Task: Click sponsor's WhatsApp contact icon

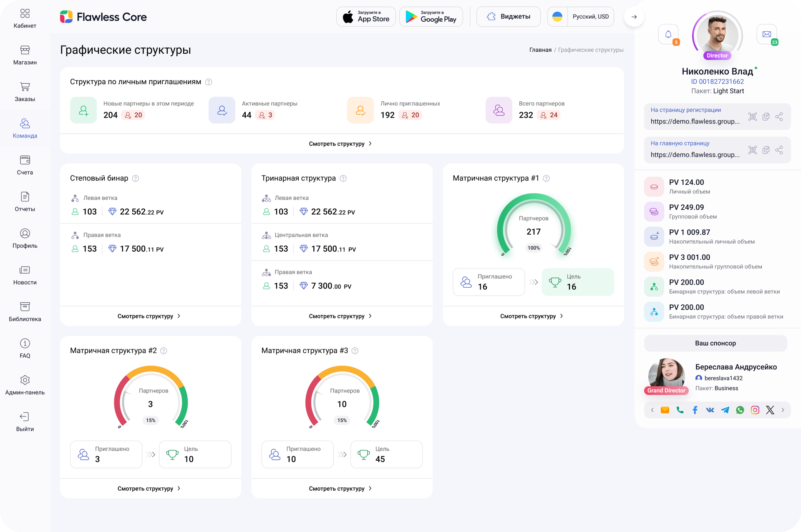Action: (740, 410)
